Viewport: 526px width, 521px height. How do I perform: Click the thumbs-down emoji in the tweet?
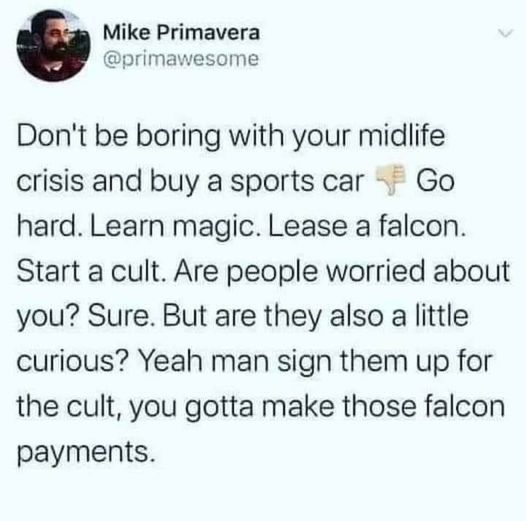tap(389, 179)
